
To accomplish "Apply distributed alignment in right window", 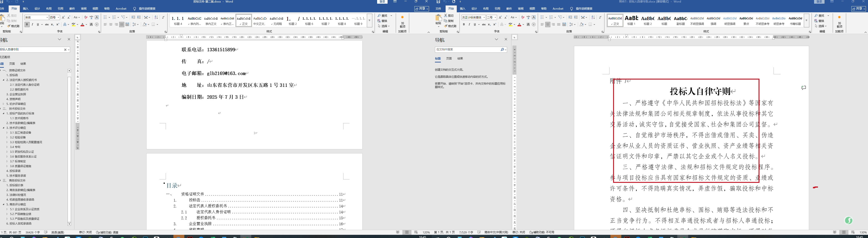I will (x=564, y=24).
